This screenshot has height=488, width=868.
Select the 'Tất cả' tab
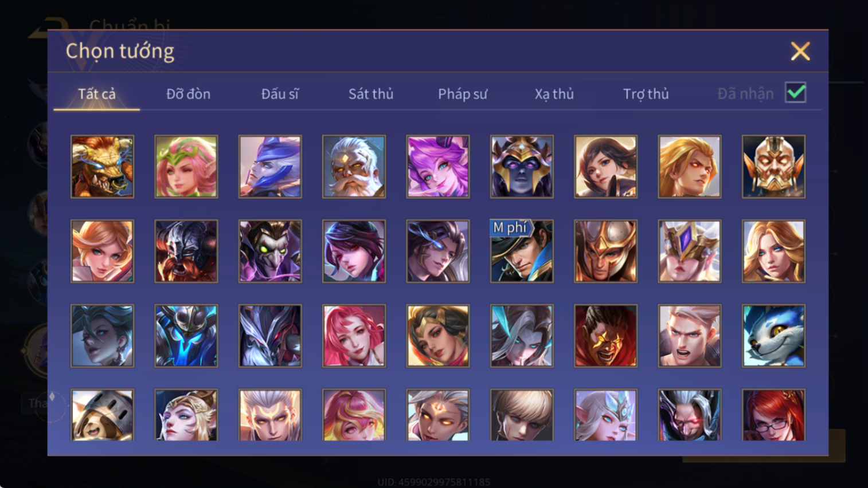(x=97, y=94)
